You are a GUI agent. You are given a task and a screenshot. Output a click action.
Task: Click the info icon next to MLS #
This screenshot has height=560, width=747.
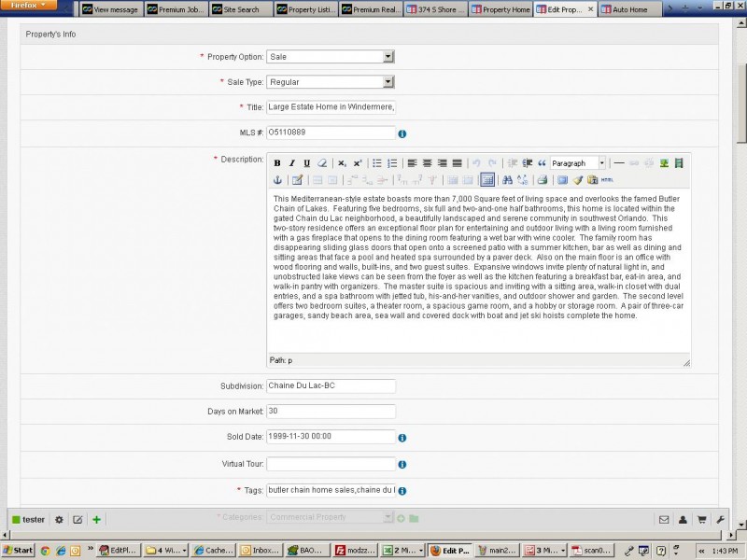coord(402,133)
